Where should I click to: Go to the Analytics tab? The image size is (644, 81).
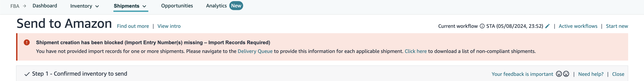point(216,6)
